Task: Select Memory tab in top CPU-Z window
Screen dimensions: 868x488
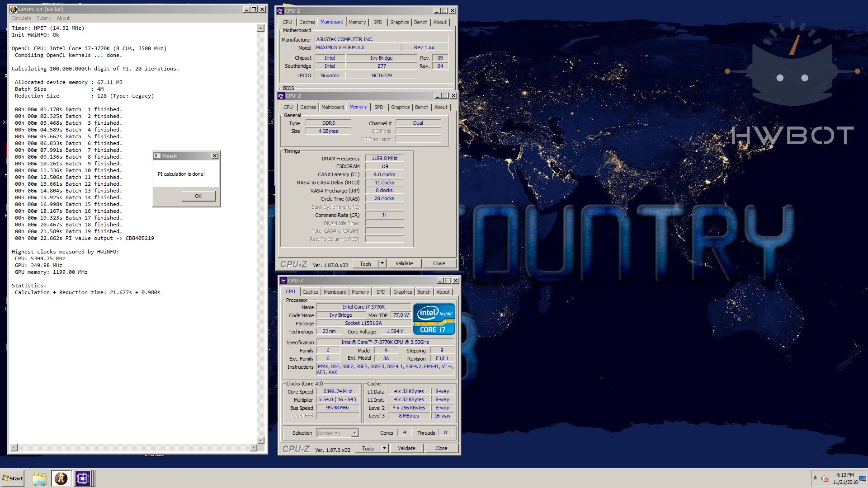Action: (357, 22)
